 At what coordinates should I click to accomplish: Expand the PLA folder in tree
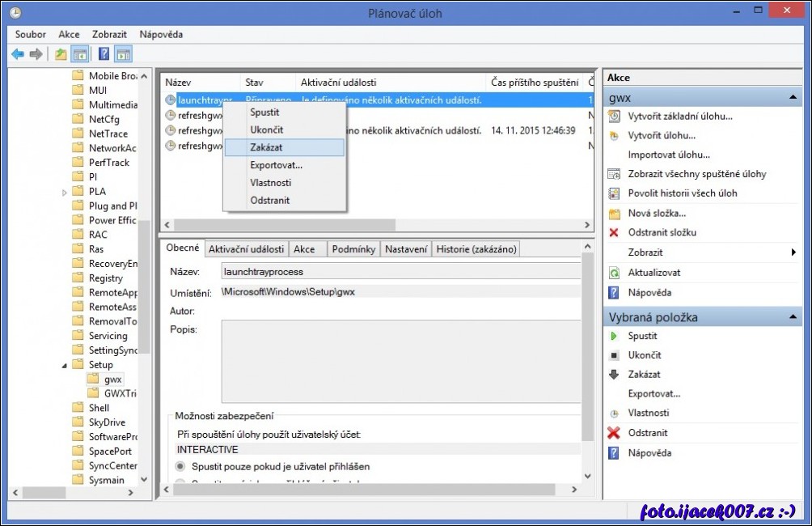click(x=66, y=192)
